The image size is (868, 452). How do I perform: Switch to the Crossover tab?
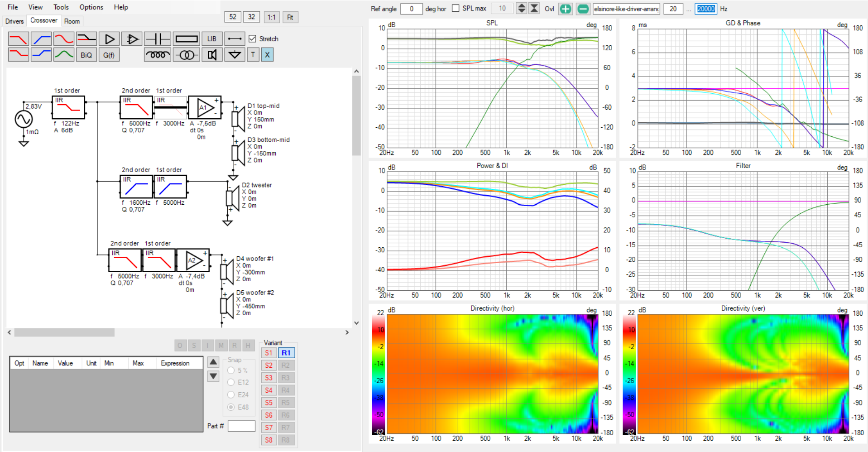[44, 20]
